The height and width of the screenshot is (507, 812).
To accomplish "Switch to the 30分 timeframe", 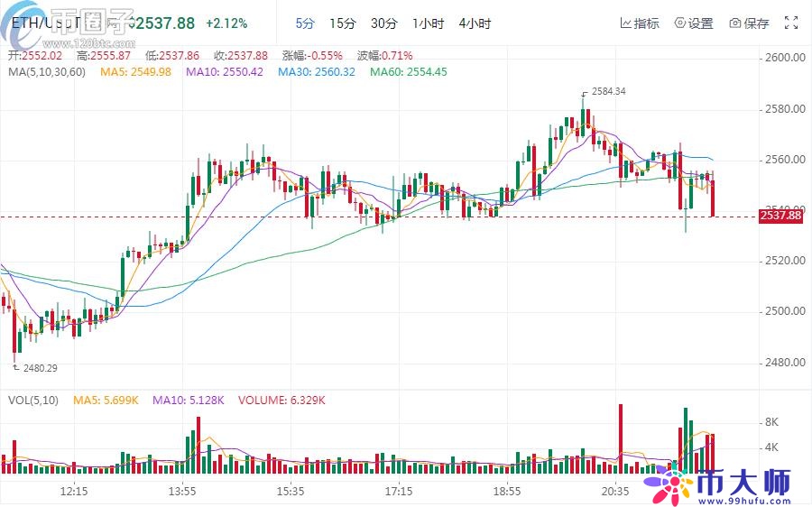I will tap(383, 23).
